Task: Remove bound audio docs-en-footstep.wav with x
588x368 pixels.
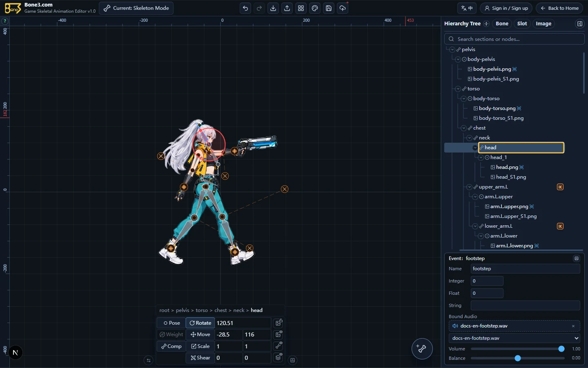Action: pyautogui.click(x=573, y=326)
